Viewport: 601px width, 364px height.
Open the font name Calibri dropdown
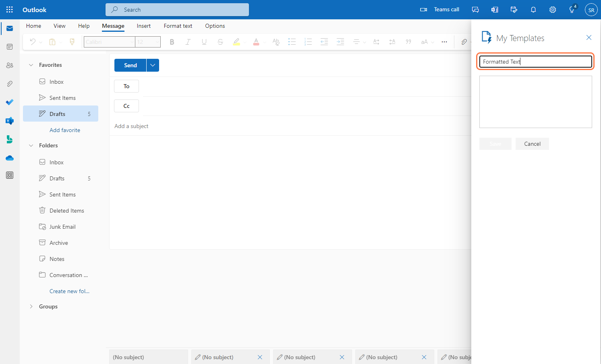[109, 42]
